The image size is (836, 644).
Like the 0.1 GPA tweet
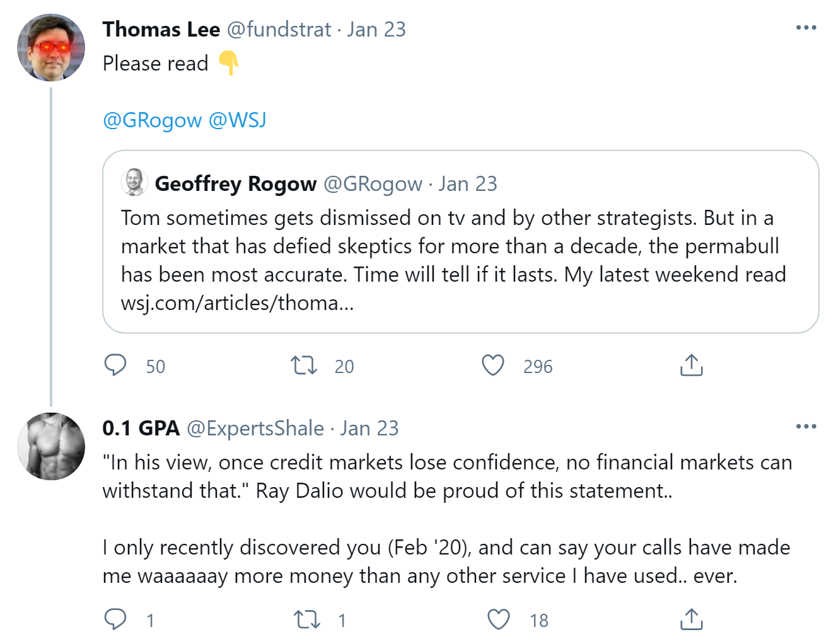click(499, 619)
